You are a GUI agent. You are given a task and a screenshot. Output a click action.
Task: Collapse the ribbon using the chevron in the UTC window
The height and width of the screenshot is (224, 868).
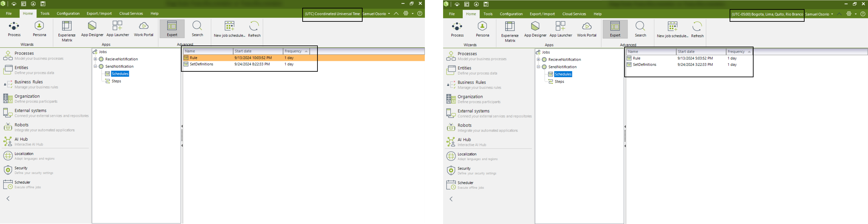click(396, 14)
